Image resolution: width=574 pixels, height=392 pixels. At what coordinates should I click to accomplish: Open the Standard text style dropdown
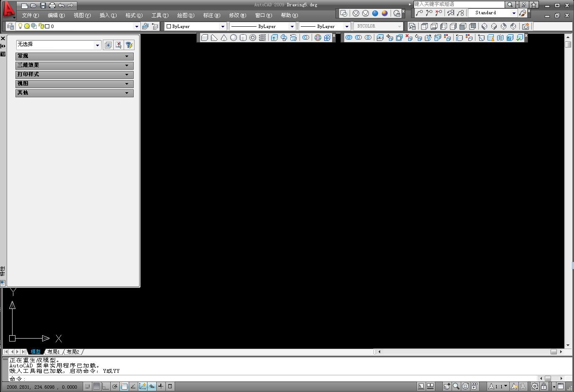click(x=492, y=13)
